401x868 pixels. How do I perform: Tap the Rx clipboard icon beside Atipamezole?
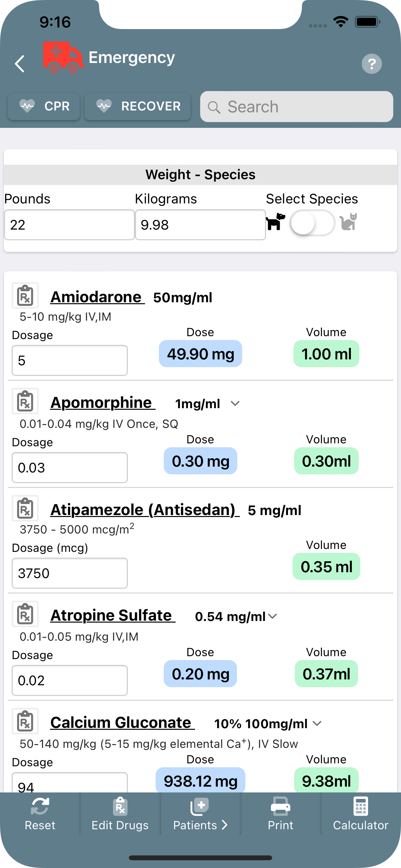pos(25,509)
